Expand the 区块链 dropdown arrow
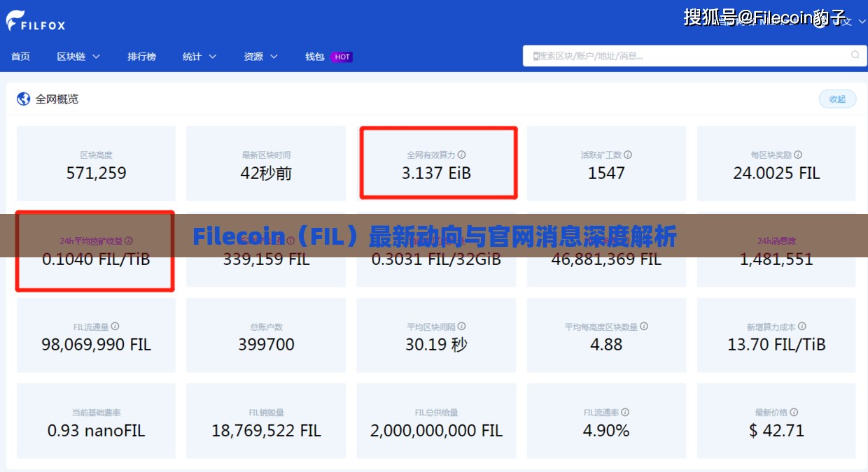 pyautogui.click(x=96, y=57)
